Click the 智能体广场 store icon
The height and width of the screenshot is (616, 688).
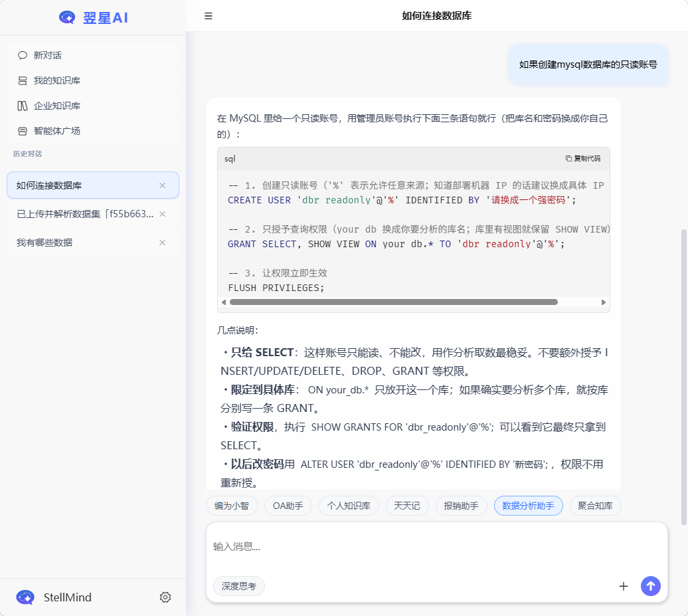coord(23,131)
